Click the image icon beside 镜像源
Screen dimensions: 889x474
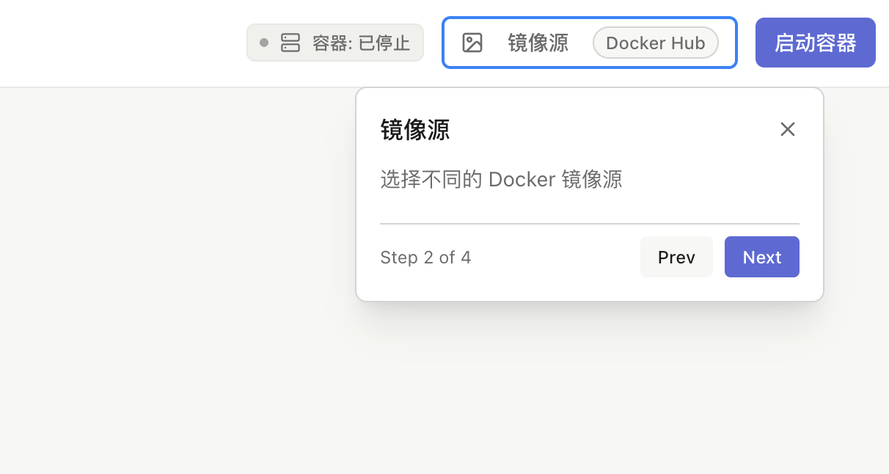(x=472, y=43)
